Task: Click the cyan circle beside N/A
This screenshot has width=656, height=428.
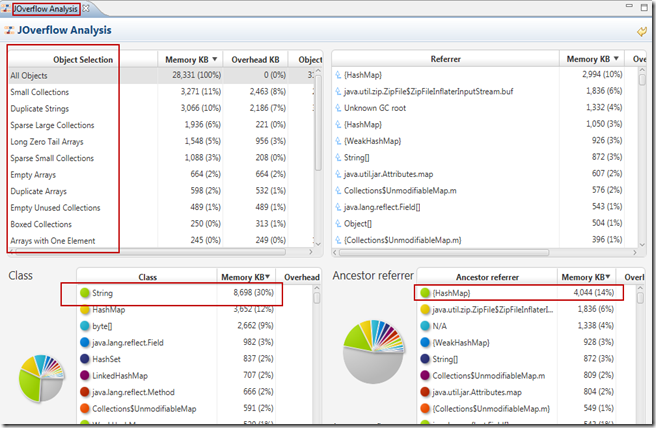Action: (425, 326)
